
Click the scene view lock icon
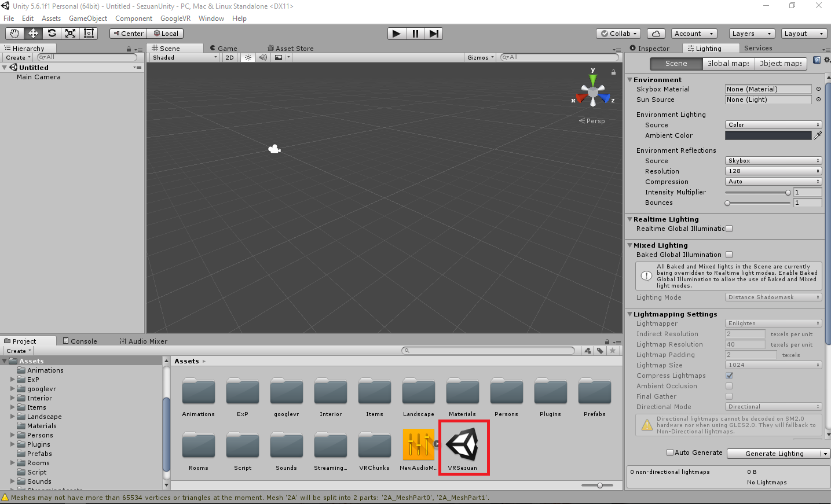[x=613, y=72]
